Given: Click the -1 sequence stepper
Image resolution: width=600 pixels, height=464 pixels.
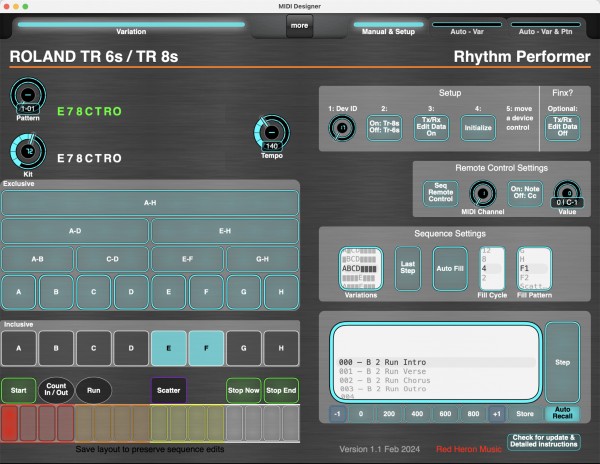Looking at the screenshot, I should [337, 414].
